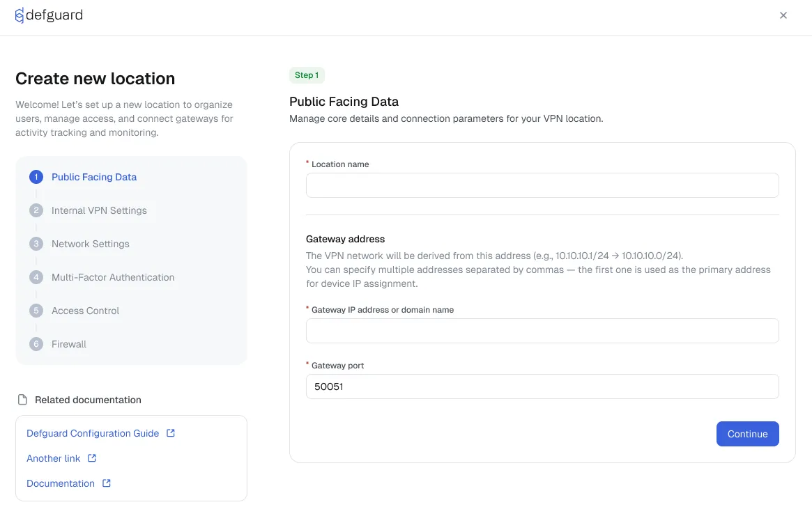
Task: Click the Gateway port field showing 50051
Action: click(x=542, y=387)
